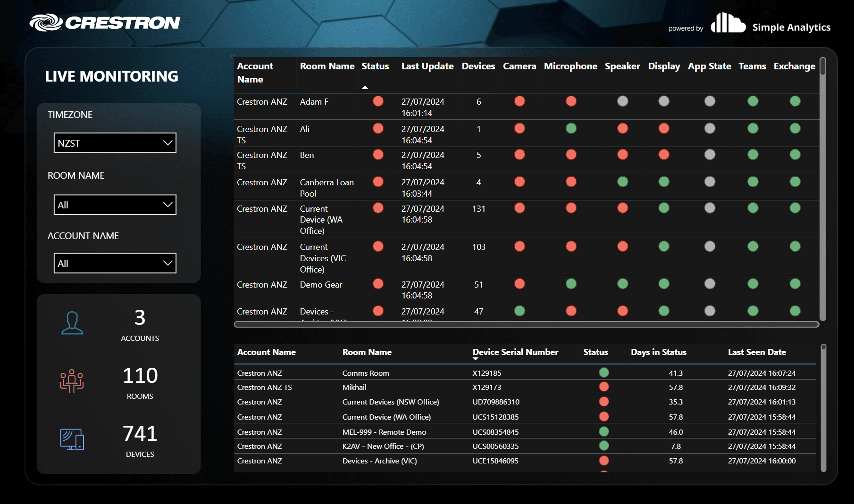
Task: Click serial number UCS15128385
Action: (495, 417)
